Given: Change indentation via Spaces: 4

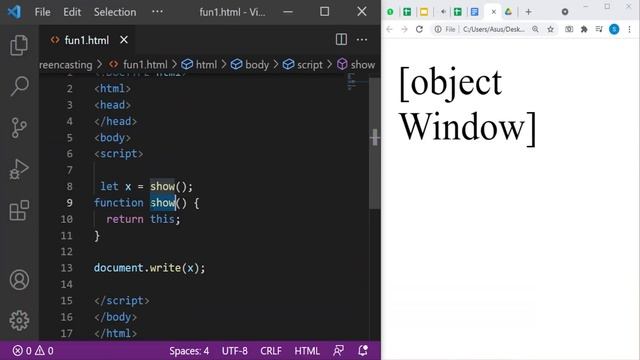Looking at the screenshot, I should tap(189, 351).
